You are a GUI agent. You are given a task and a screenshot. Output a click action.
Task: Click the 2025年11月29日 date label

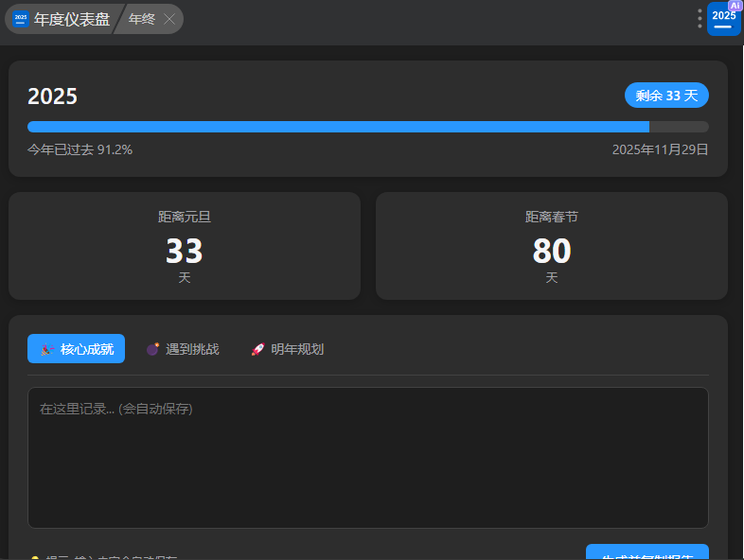point(660,149)
